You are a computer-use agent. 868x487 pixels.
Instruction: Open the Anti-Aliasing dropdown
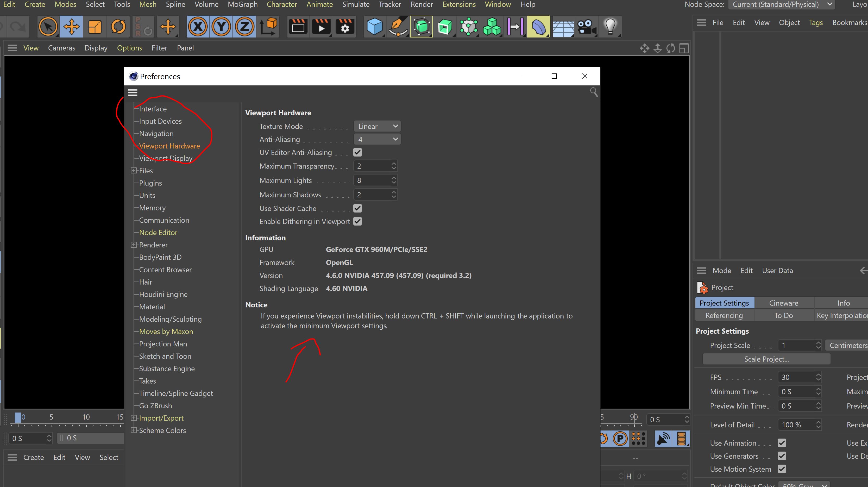377,139
